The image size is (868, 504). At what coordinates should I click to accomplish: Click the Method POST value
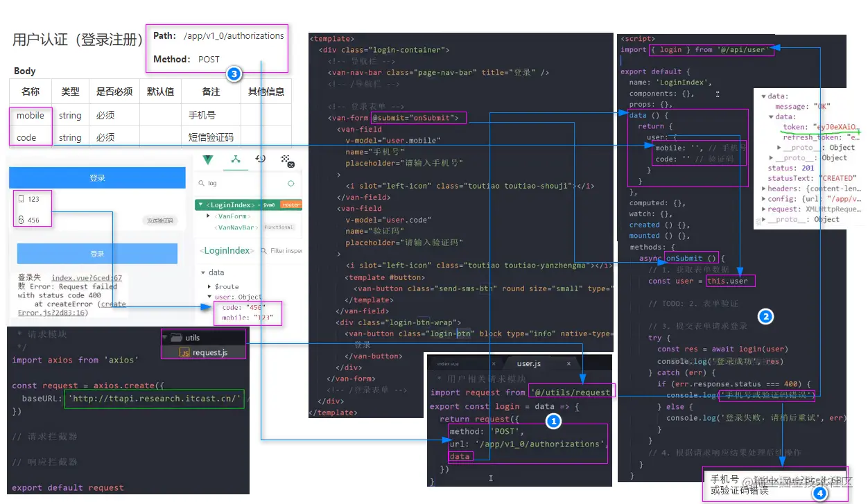[209, 59]
